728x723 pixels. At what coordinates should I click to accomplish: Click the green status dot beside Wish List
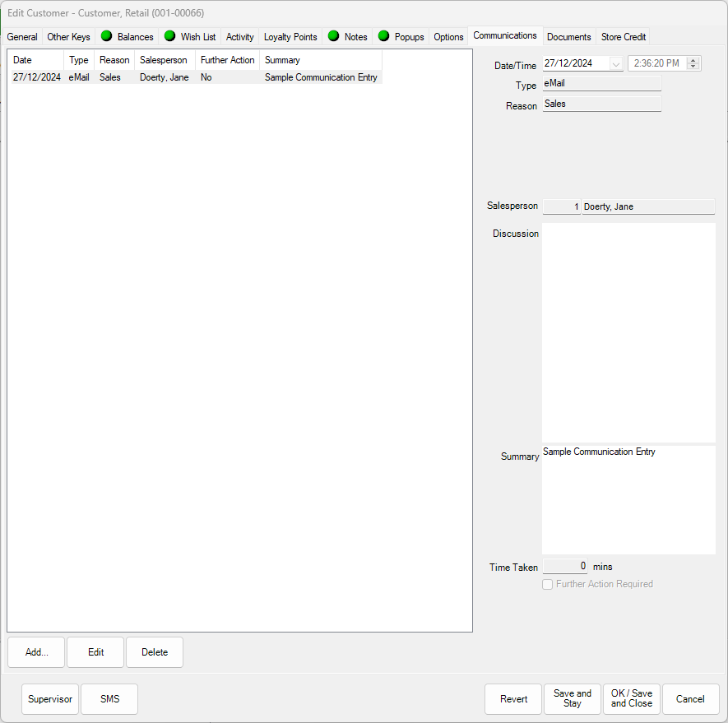coord(169,36)
